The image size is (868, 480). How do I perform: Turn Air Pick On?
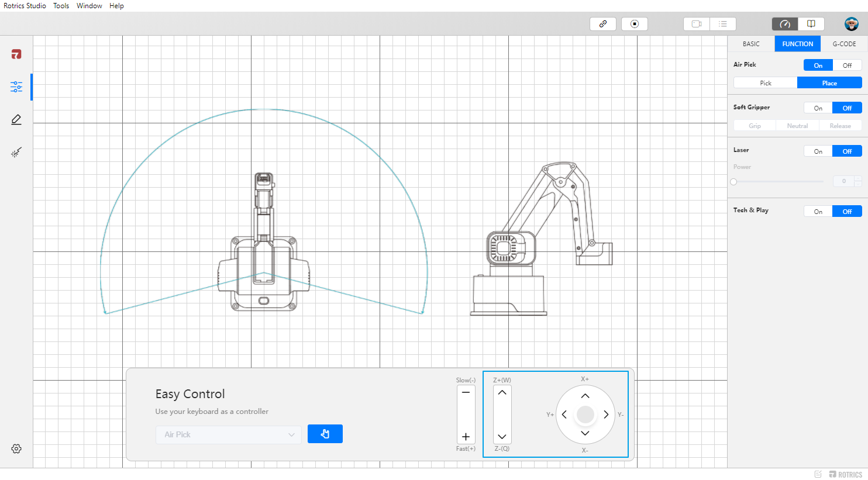click(818, 65)
